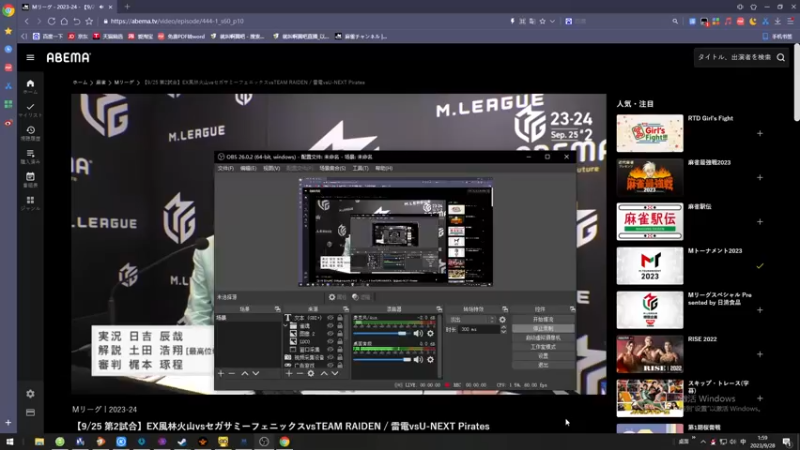Image resolution: width=800 pixels, height=450 pixels.
Task: Open the 工具(T) menu in OBS
Action: (360, 168)
